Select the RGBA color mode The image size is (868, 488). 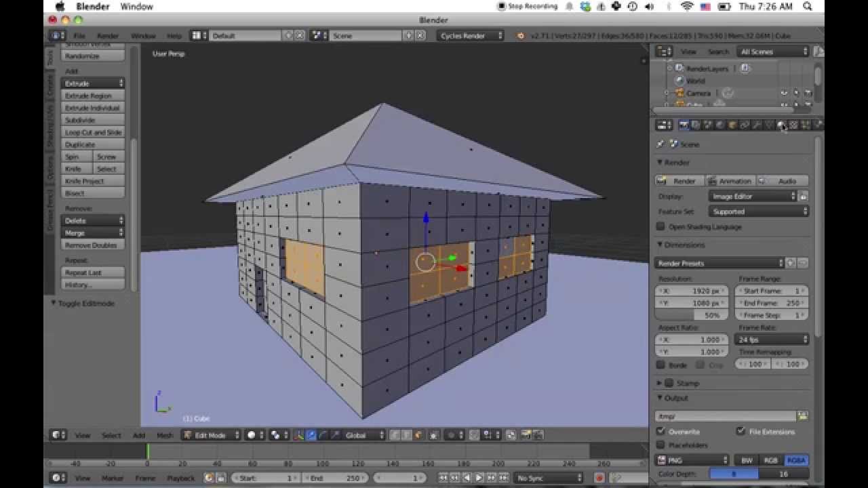click(x=796, y=460)
